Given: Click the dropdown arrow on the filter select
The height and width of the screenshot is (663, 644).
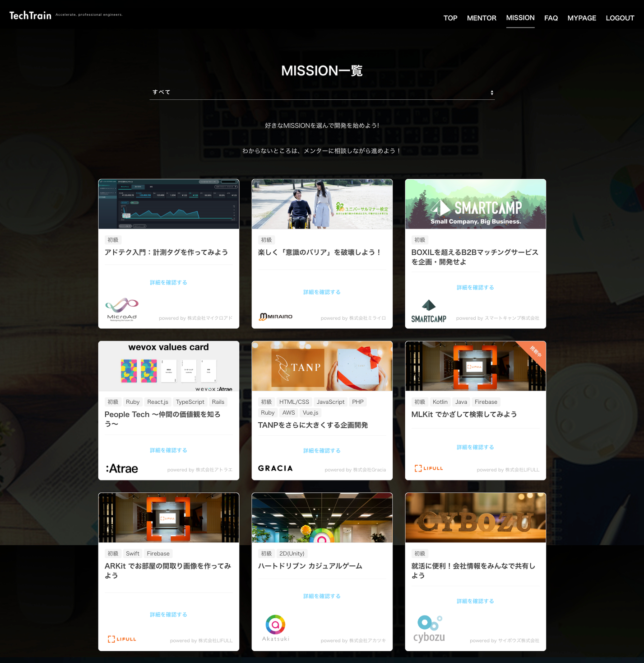Looking at the screenshot, I should pyautogui.click(x=492, y=92).
